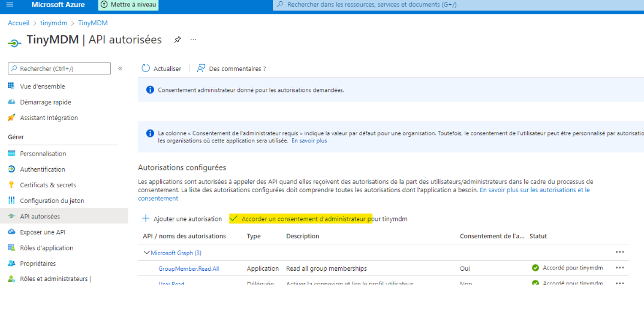
Task: Open Exposer une API menu item
Action: click(43, 232)
